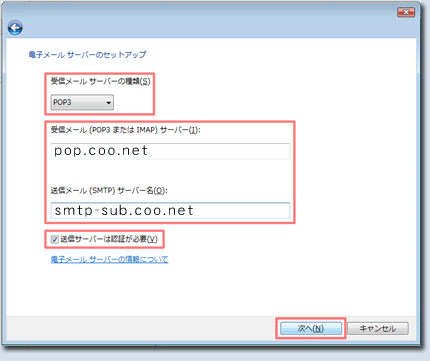Click the 次へ(N) button

(x=311, y=329)
